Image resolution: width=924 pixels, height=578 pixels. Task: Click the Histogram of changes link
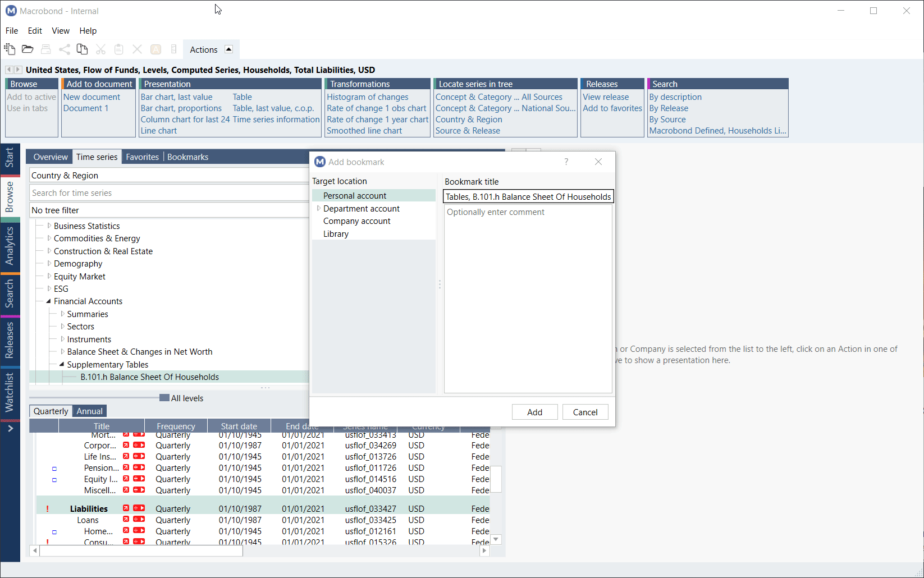pyautogui.click(x=368, y=97)
